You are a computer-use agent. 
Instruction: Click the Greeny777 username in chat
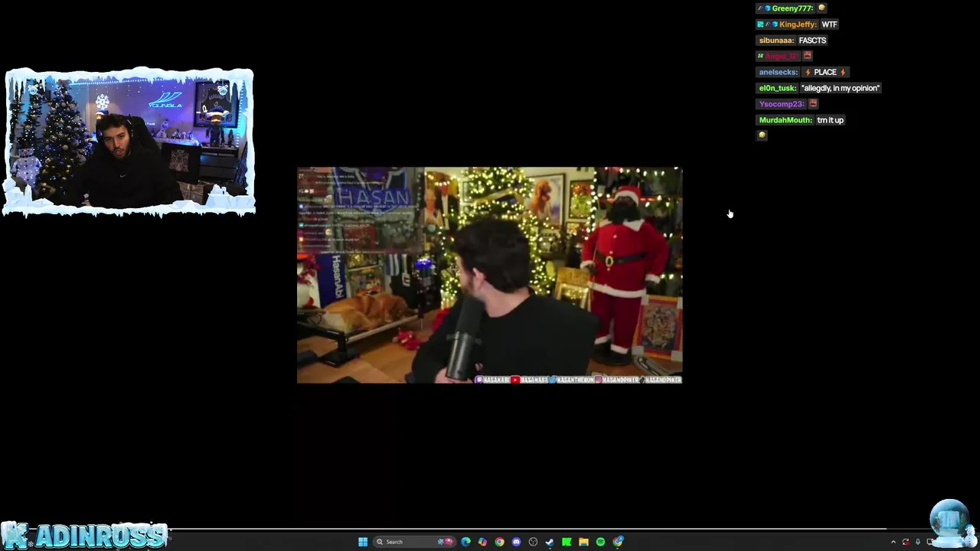(x=792, y=8)
